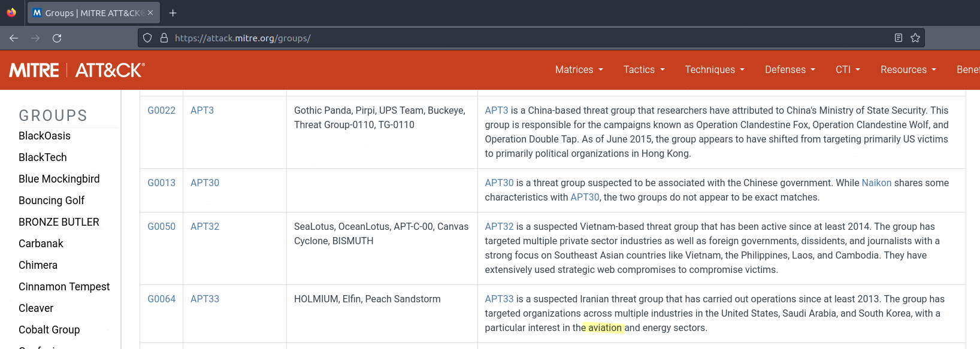Bookmark this page with the star icon
This screenshot has height=349, width=980.
(x=915, y=38)
